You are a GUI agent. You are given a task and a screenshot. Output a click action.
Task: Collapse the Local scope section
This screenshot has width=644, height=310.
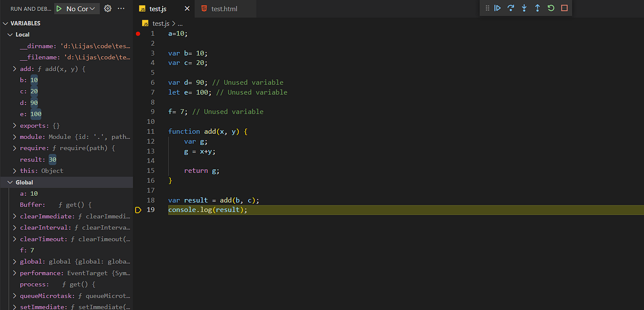click(10, 34)
